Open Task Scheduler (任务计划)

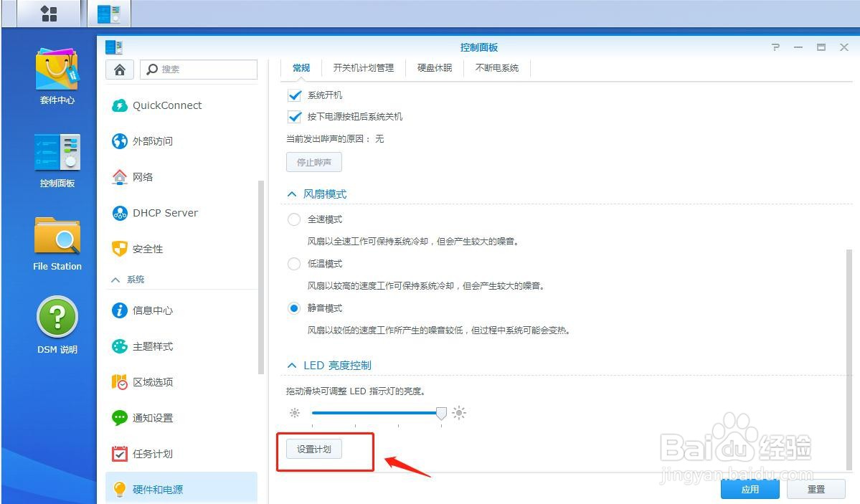[181, 454]
